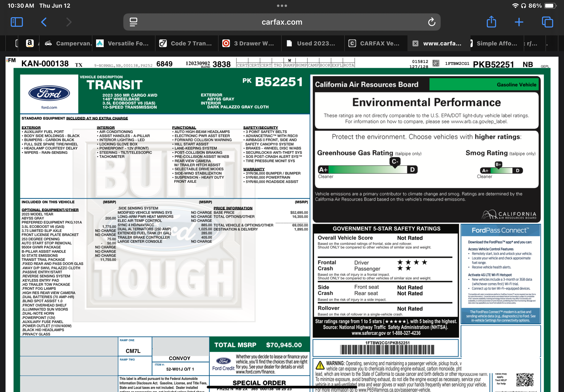Image resolution: width=564 pixels, height=392 pixels.
Task: Click the 11,755.00 package price
Action: pyautogui.click(x=108, y=260)
